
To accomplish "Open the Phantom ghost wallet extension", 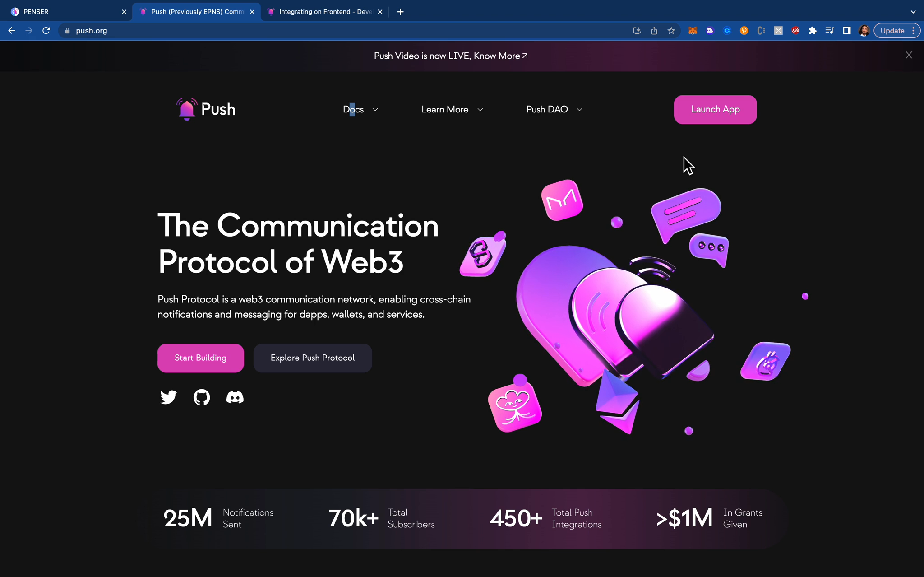I will [710, 31].
